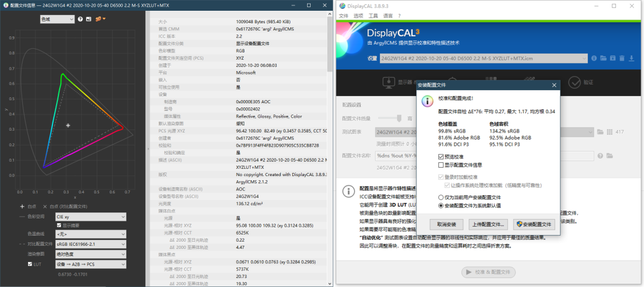This screenshot has height=287, width=644.
Task: Switch to the 验证 tab
Action: (x=589, y=82)
